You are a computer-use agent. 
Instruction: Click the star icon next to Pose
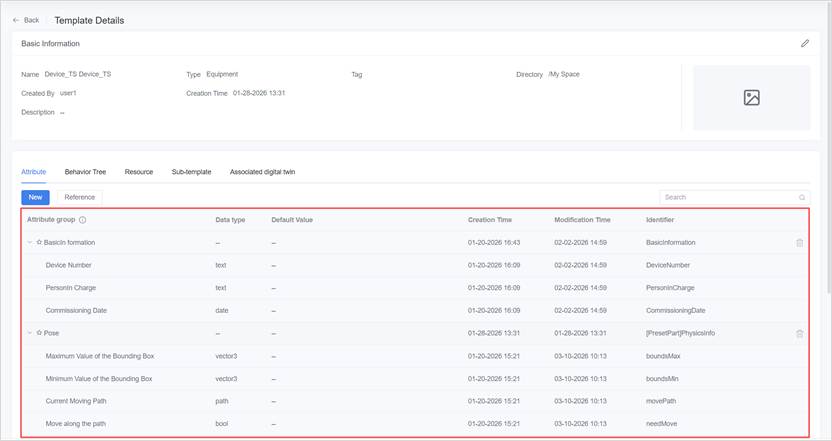click(39, 333)
